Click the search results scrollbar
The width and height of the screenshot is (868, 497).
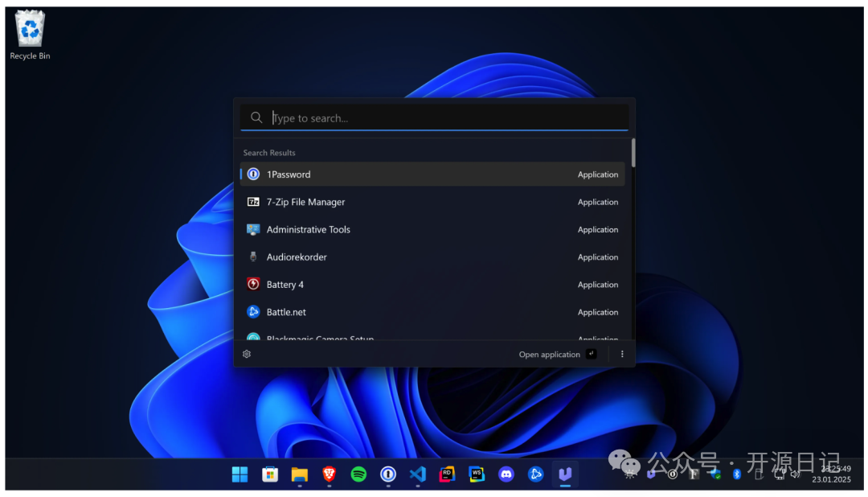pos(633,153)
